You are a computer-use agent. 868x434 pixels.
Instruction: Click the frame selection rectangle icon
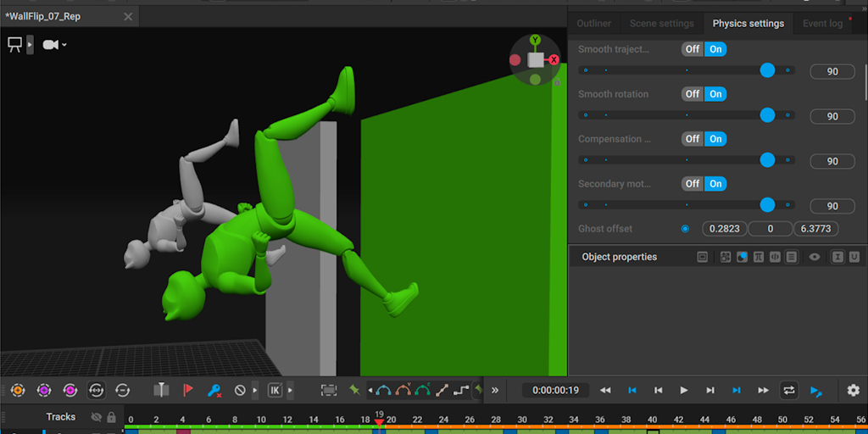(329, 390)
